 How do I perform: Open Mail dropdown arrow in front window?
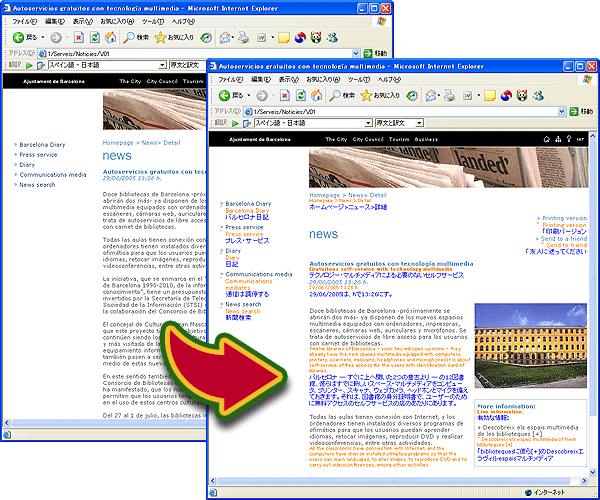439,95
